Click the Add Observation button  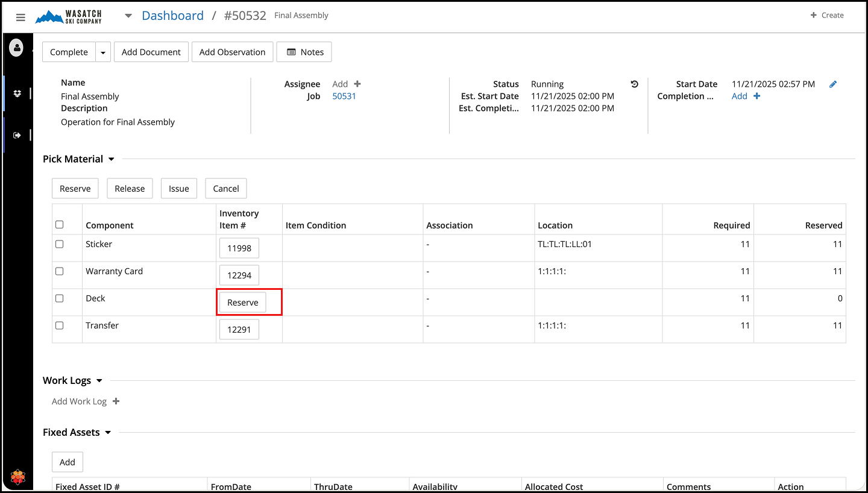232,52
